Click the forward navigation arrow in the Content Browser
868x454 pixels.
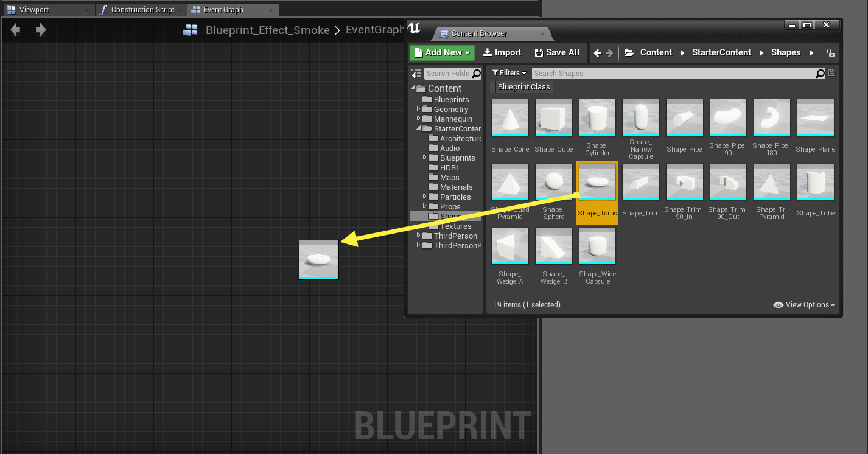[611, 53]
